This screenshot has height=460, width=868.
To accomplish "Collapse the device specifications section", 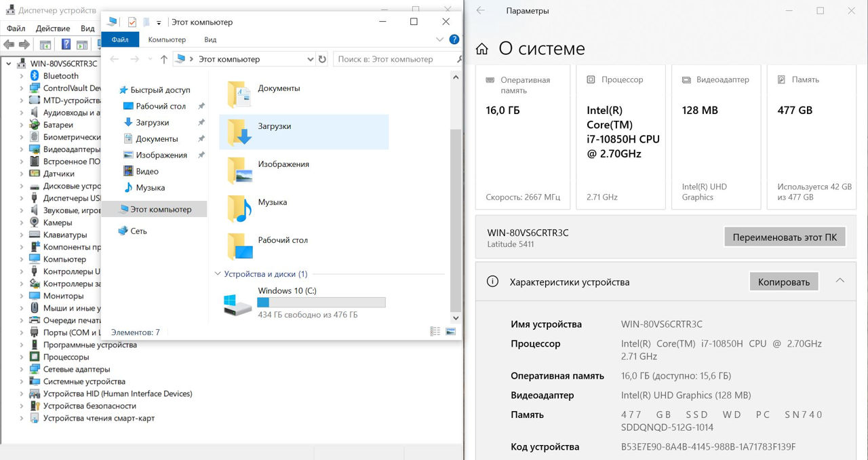I will coord(840,281).
